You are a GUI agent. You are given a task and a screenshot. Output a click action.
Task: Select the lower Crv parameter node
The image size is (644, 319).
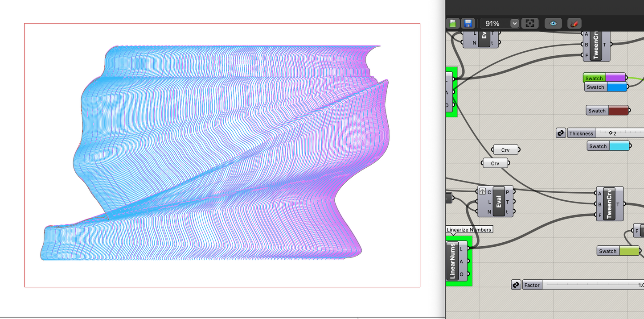(495, 163)
